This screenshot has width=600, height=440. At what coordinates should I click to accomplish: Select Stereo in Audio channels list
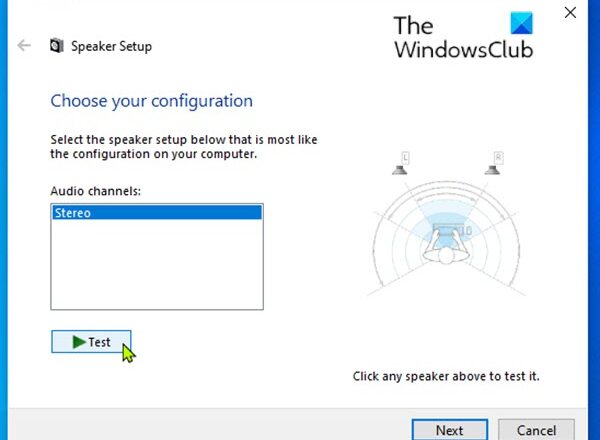click(x=155, y=212)
